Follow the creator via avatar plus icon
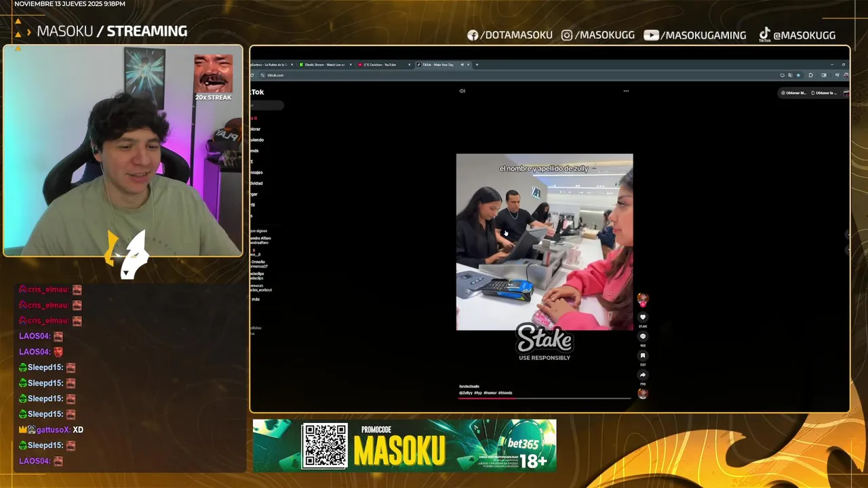This screenshot has width=868, height=488. tap(643, 304)
